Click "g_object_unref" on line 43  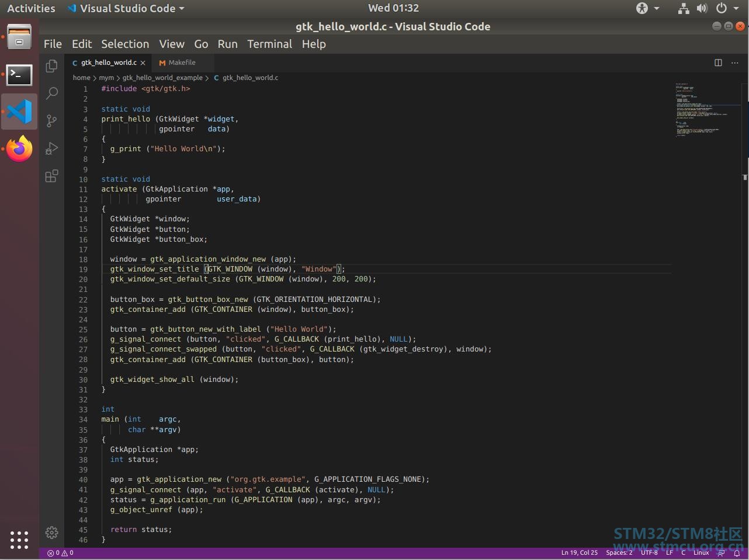pos(141,510)
